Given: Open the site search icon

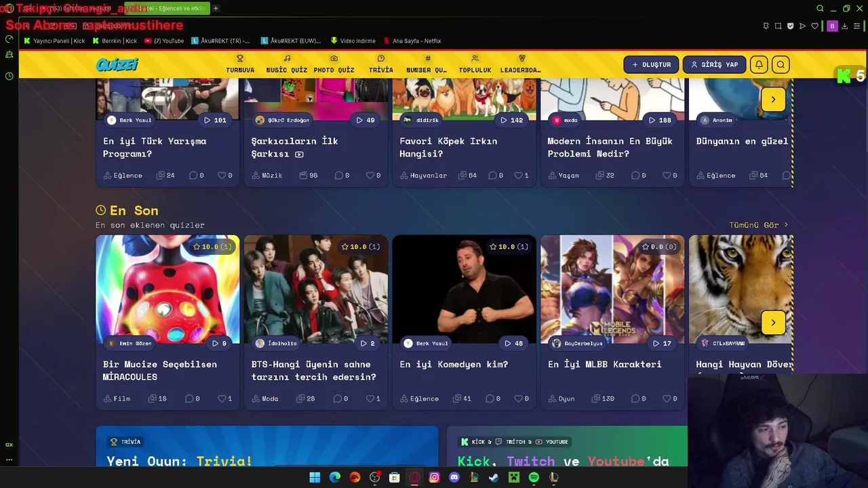Looking at the screenshot, I should click(781, 64).
